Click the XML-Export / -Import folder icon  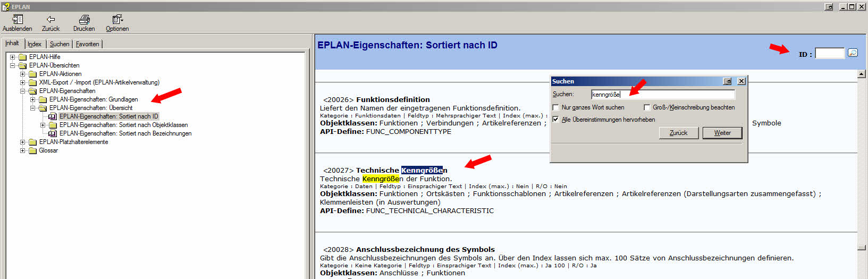coord(33,82)
